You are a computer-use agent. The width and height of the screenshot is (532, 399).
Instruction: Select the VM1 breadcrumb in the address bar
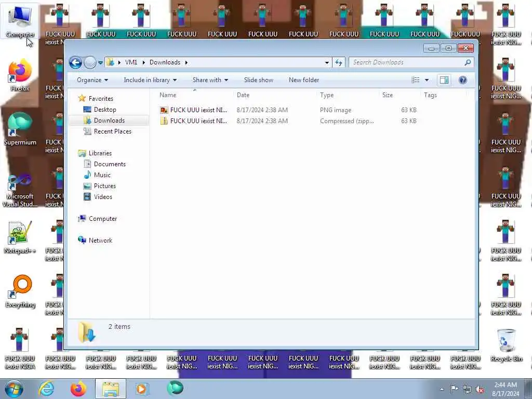tap(131, 62)
